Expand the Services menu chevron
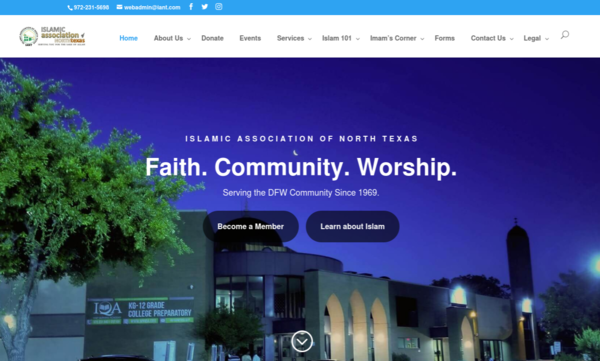 (x=310, y=39)
